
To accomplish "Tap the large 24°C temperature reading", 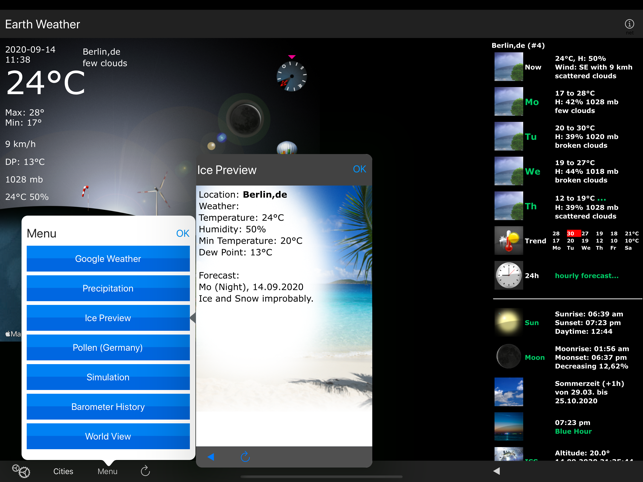I will 46,83.
